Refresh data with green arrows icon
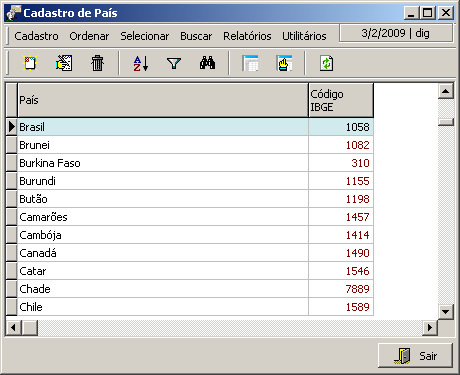Image resolution: width=460 pixels, height=375 pixels. coord(326,63)
